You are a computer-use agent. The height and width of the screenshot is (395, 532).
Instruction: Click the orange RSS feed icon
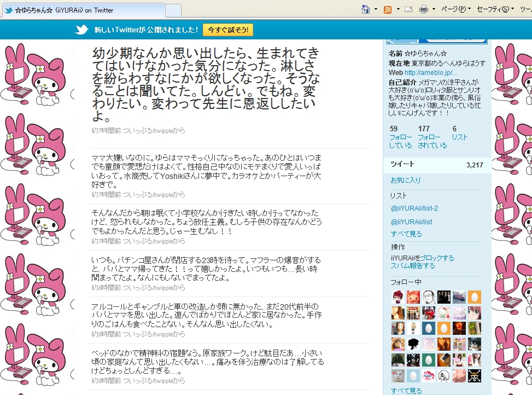[388, 9]
